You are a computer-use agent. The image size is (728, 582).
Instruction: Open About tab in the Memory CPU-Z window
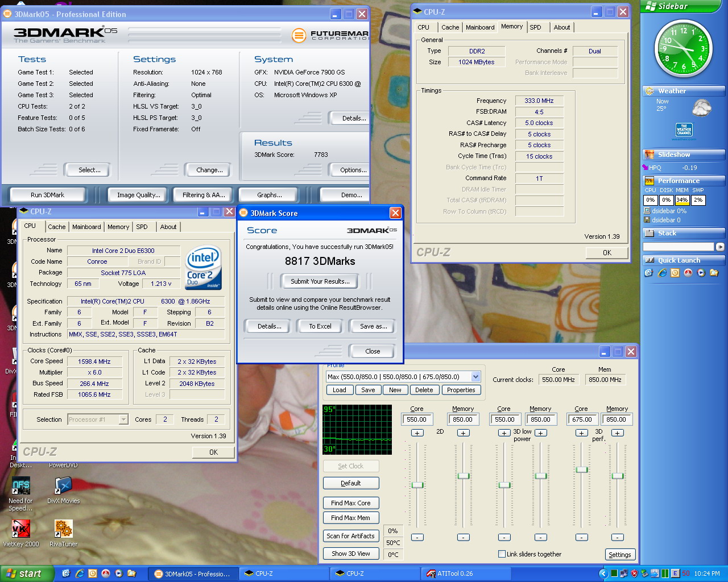coord(562,27)
